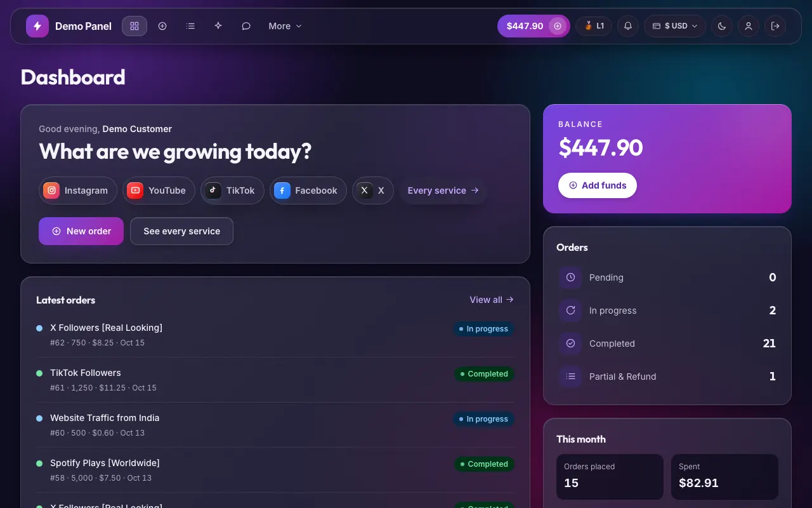Click the Demo Panel brand name
The width and height of the screenshot is (812, 508).
click(83, 26)
